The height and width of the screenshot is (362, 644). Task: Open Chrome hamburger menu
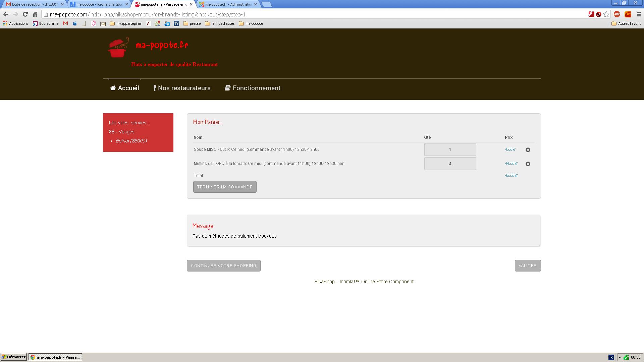pos(639,14)
